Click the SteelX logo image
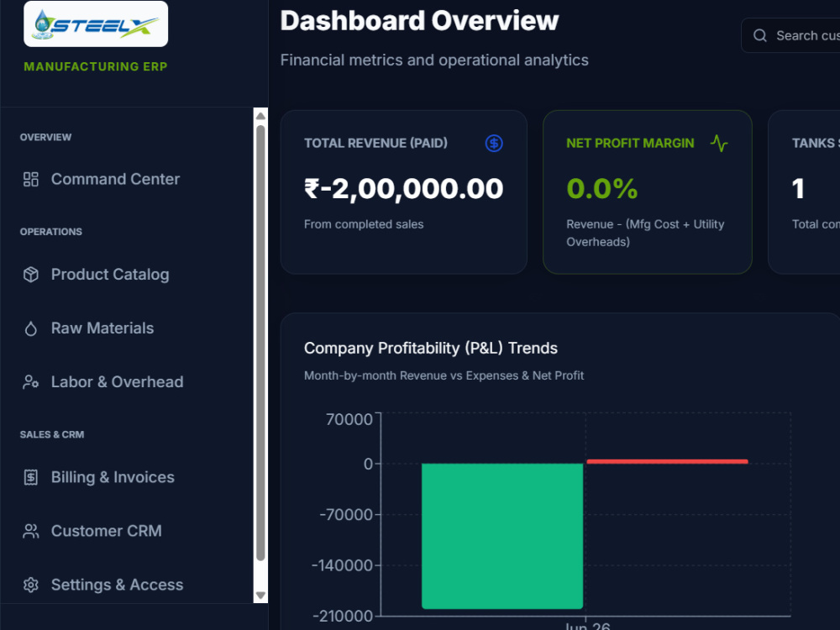 [x=96, y=24]
